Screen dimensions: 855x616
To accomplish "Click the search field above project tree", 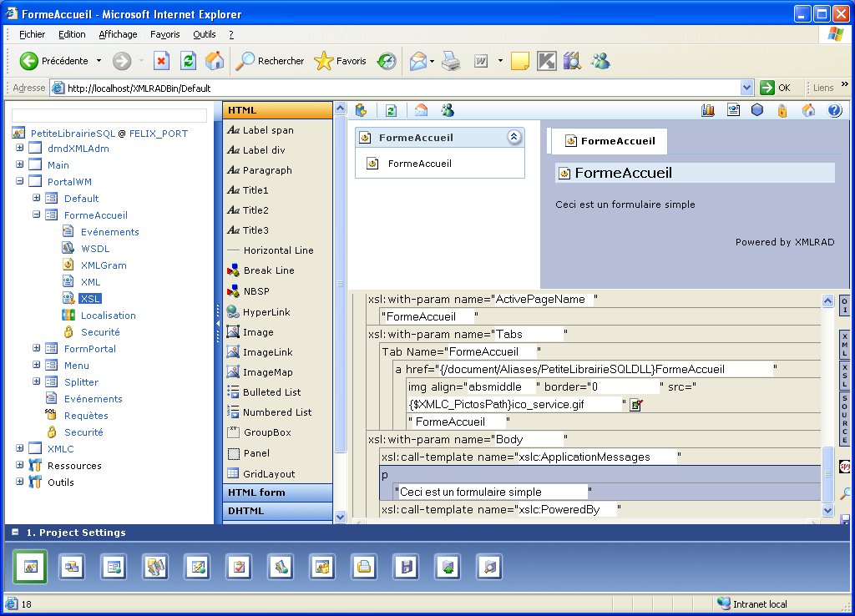I will pyautogui.click(x=109, y=116).
